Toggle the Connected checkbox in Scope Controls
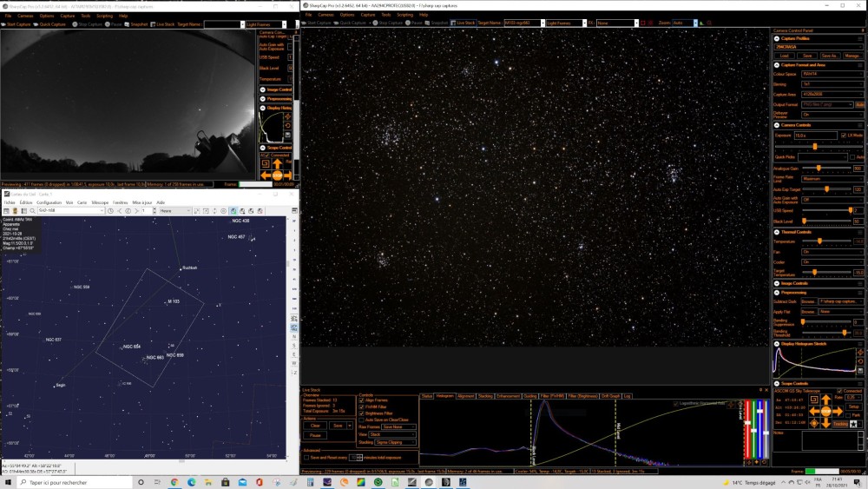868x489 pixels. coord(839,391)
